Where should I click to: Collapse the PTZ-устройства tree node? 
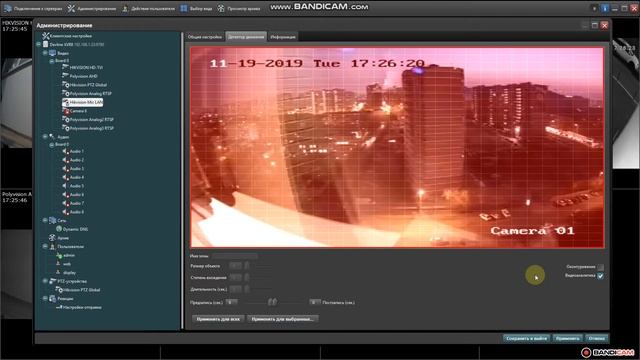click(x=45, y=281)
